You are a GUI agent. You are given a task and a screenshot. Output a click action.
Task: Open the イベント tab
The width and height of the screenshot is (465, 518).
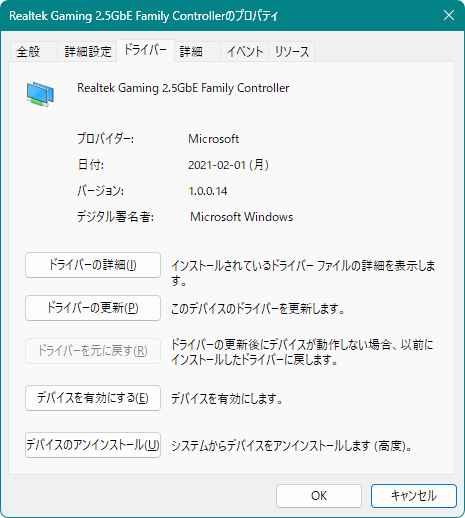coord(245,52)
